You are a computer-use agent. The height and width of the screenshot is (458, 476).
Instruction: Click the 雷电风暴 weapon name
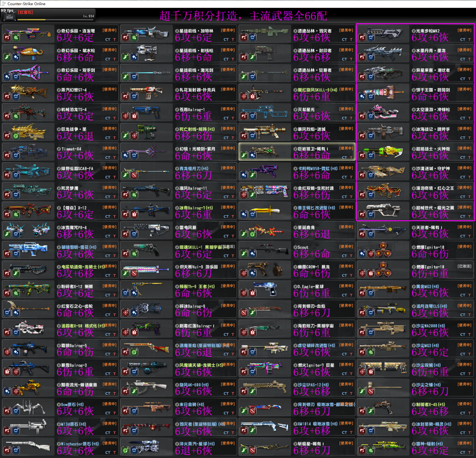click(x=188, y=227)
